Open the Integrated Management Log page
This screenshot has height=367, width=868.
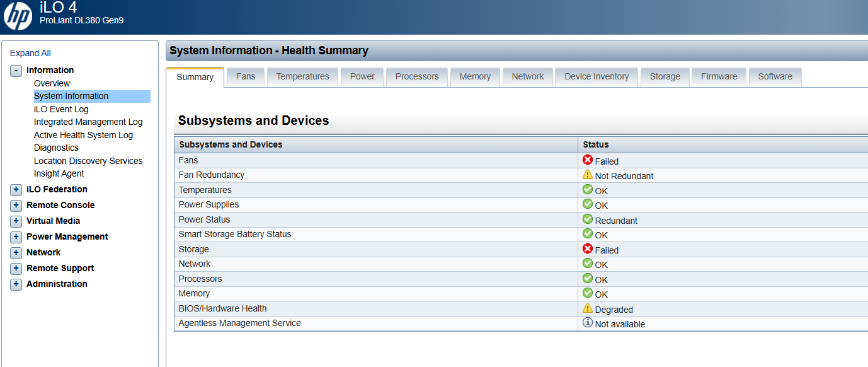88,122
